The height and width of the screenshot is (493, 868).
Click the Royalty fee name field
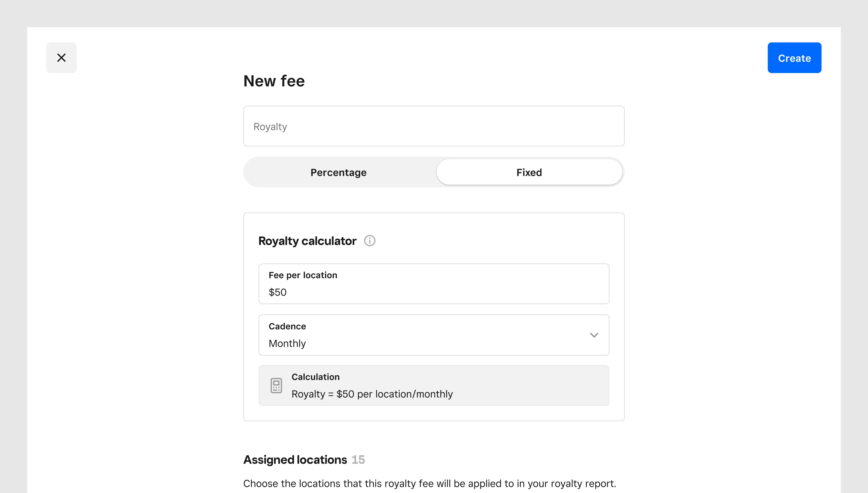pyautogui.click(x=433, y=126)
